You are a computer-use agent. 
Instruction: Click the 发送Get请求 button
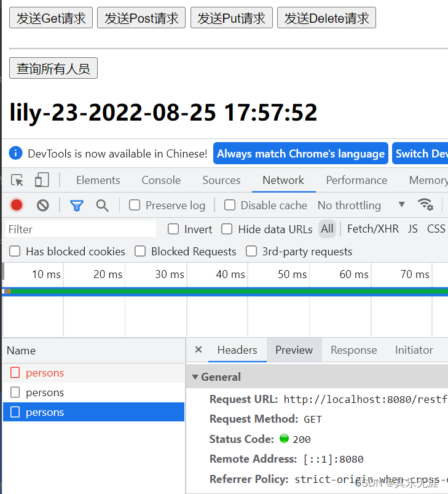coord(51,18)
